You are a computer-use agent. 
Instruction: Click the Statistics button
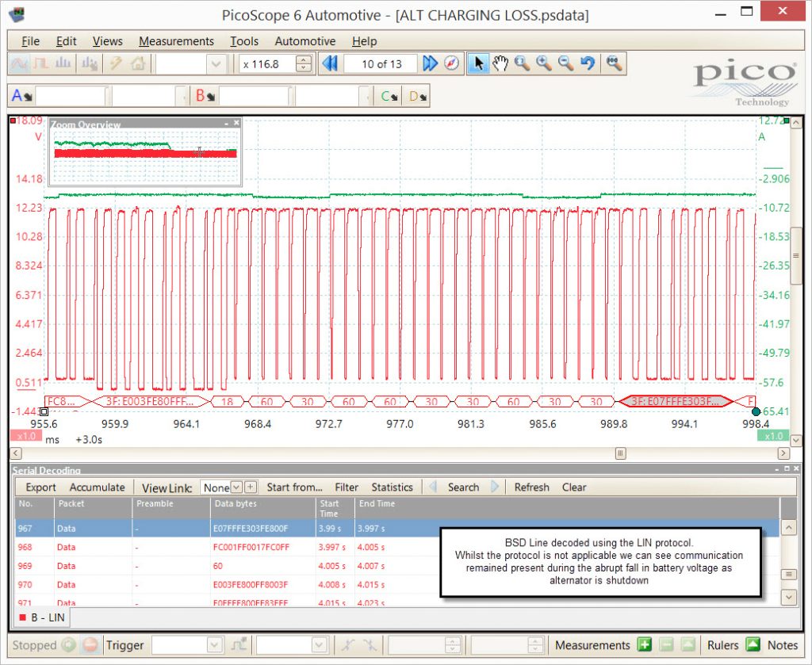392,487
